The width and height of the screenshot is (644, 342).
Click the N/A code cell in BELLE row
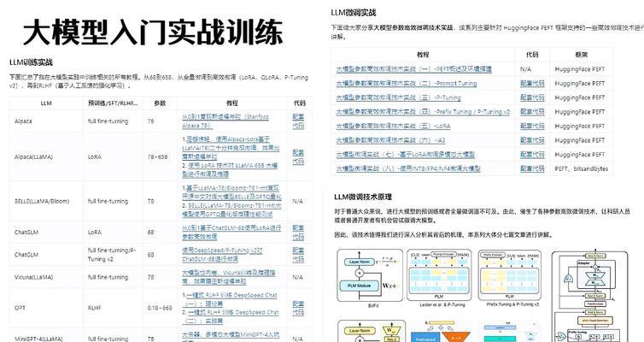(298, 201)
